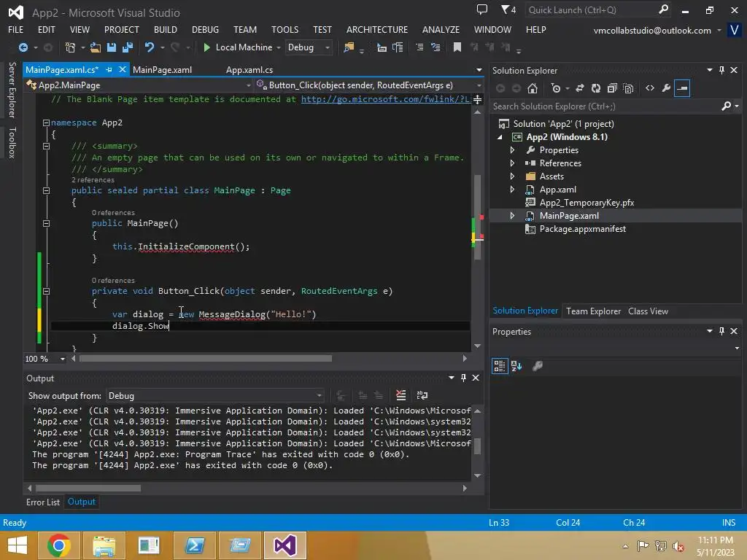Click Sync with Active Document icon
Screen dimensions: 747x560
[x=580, y=88]
